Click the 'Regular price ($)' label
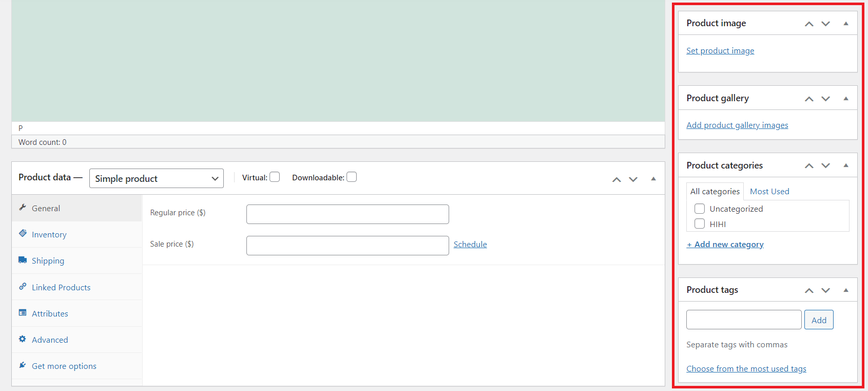Viewport: 868px width, 391px height. [178, 213]
